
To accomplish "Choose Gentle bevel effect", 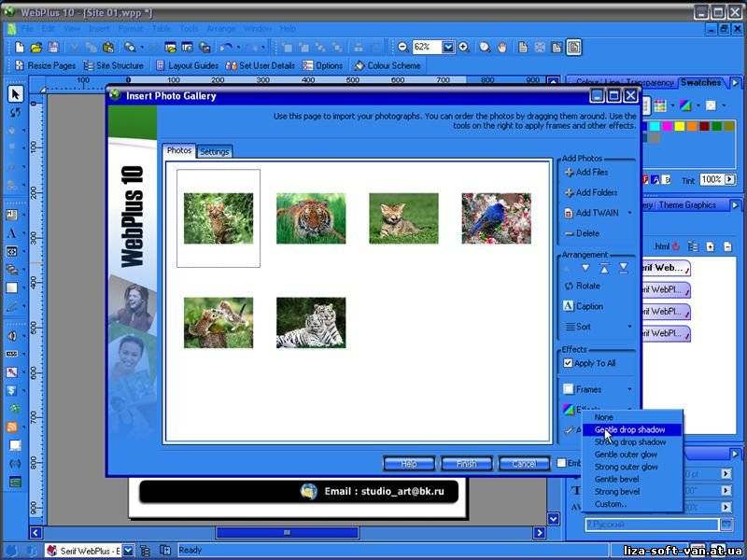I will [633, 479].
